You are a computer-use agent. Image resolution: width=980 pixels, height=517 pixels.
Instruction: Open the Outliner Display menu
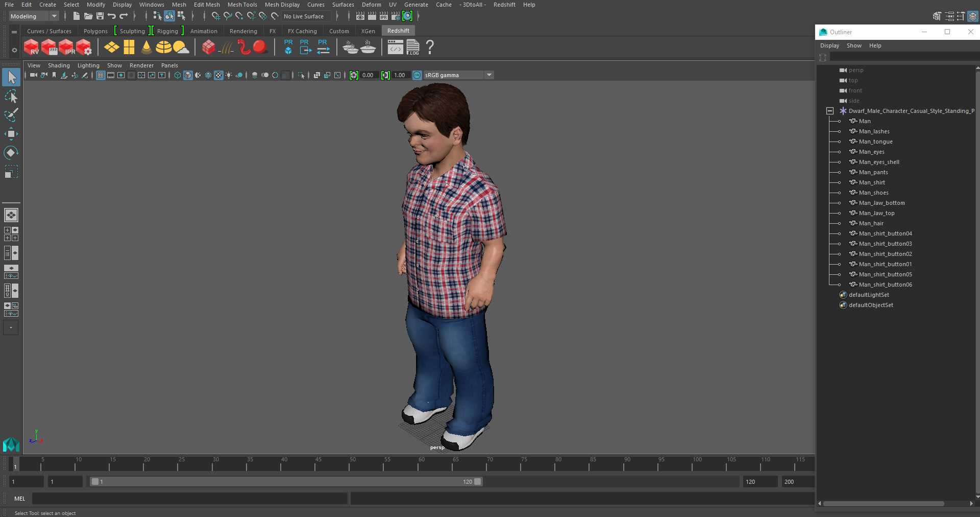pos(829,45)
